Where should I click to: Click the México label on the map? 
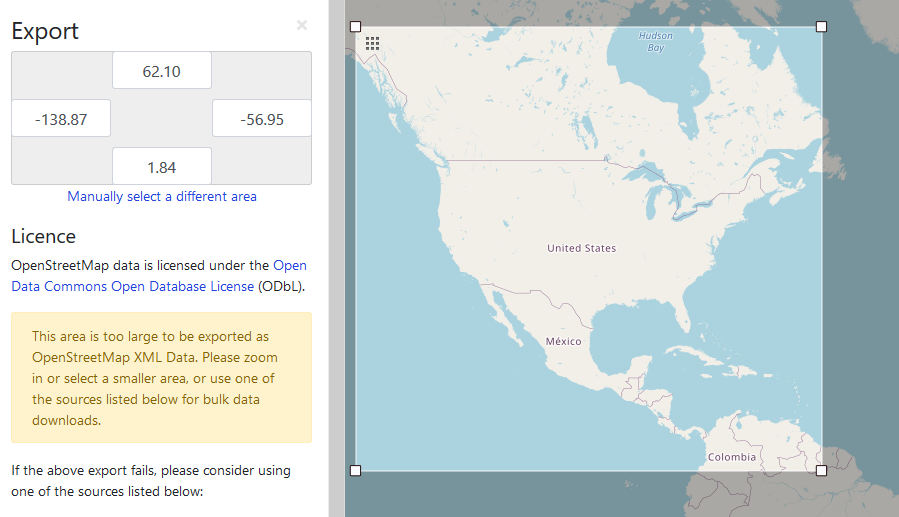tap(563, 341)
